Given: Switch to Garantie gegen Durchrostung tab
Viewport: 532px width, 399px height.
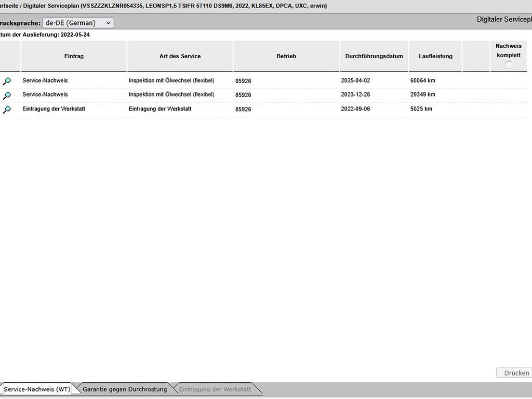Looking at the screenshot, I should (125, 389).
